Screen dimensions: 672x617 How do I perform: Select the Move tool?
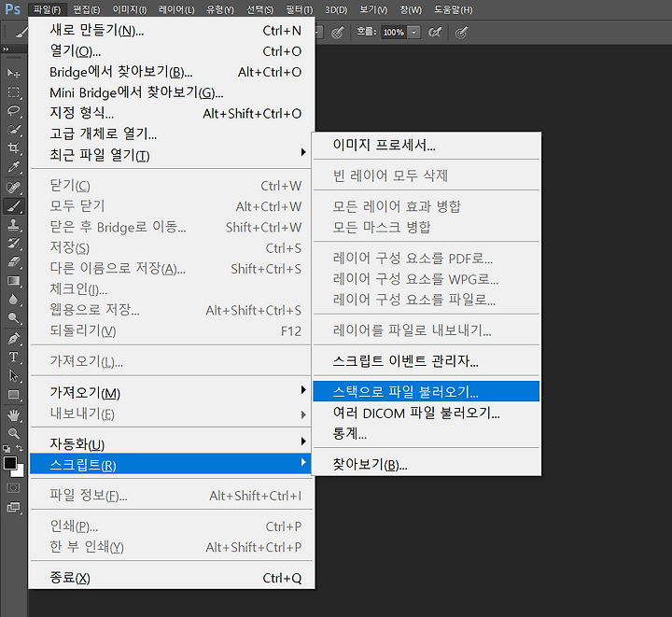(x=13, y=73)
